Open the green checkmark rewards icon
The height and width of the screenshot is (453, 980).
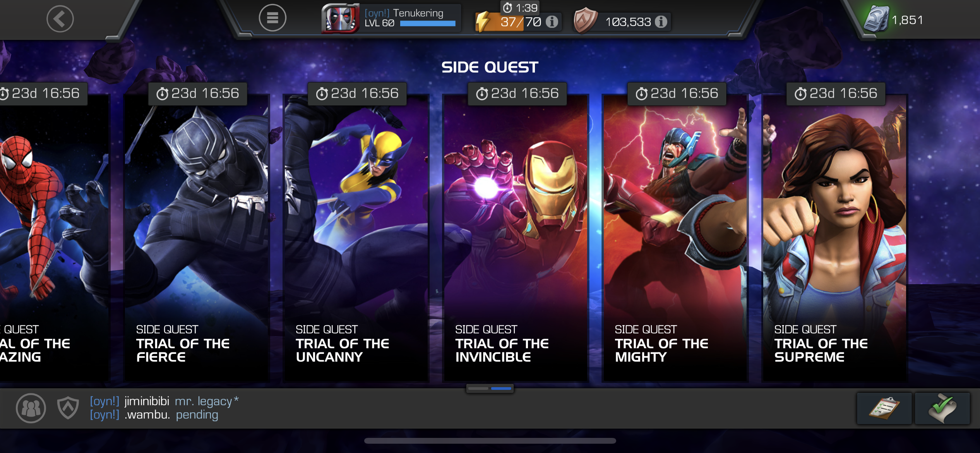943,408
